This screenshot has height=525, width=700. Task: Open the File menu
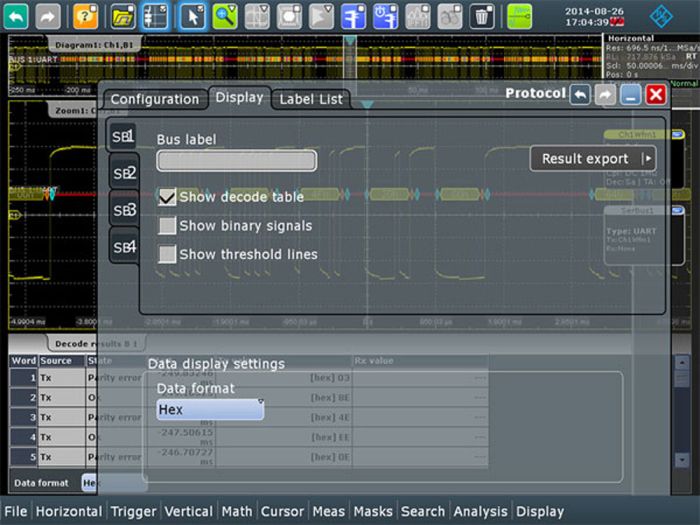tap(16, 512)
